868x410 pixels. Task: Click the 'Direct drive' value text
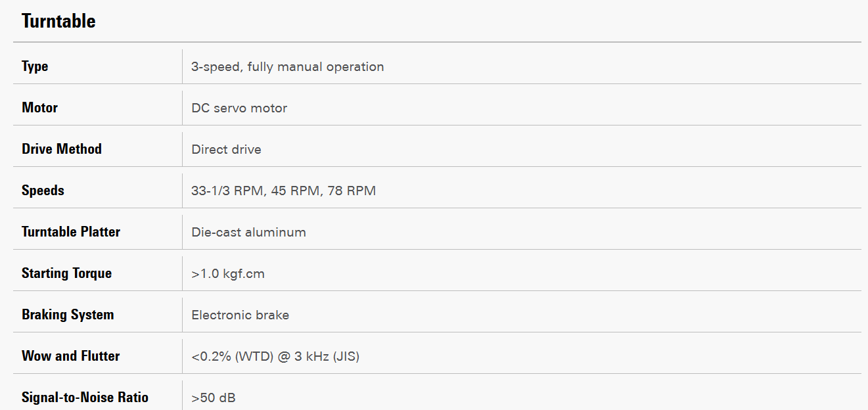pos(226,149)
